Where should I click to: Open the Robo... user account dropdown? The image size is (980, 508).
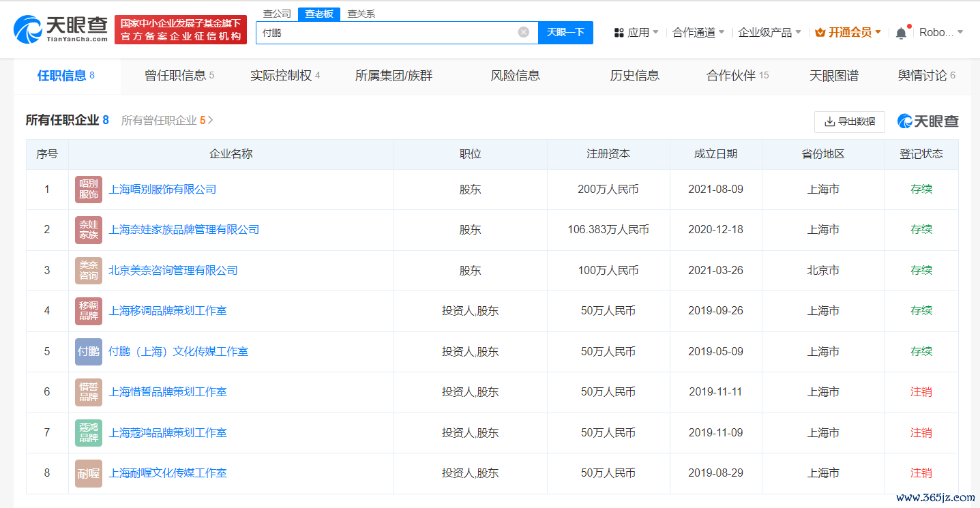point(941,32)
